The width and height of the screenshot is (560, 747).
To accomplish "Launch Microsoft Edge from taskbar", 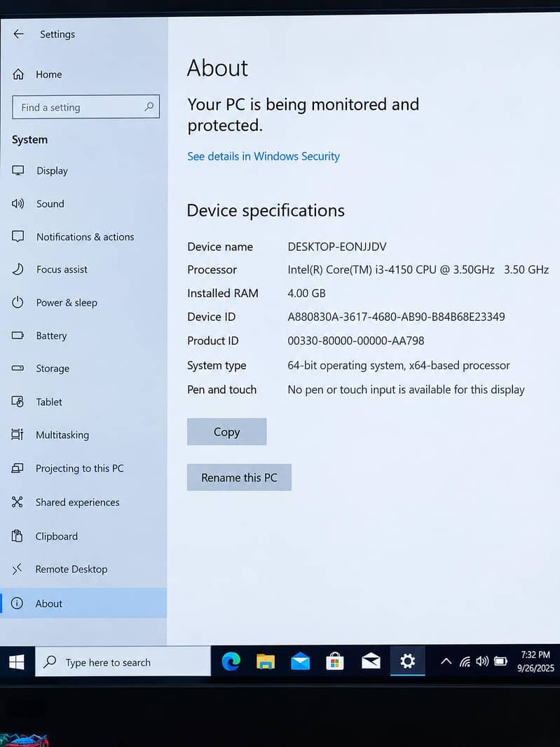I will point(231,662).
